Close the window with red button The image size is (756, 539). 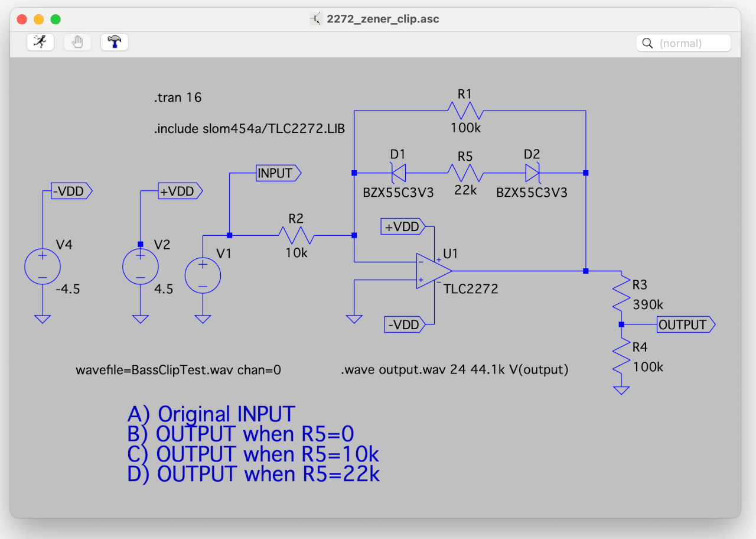22,19
